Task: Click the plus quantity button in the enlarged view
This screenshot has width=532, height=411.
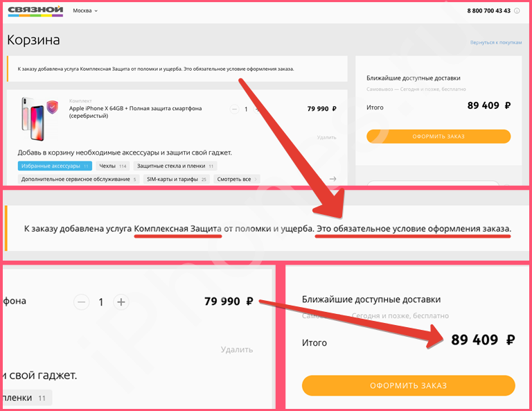Action: [121, 302]
